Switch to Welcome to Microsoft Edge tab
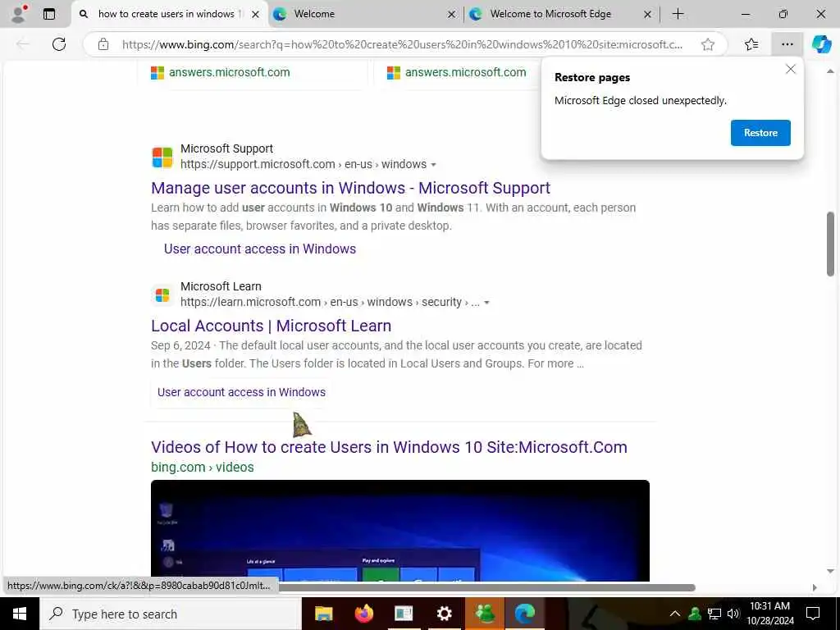This screenshot has height=630, width=840. (559, 15)
